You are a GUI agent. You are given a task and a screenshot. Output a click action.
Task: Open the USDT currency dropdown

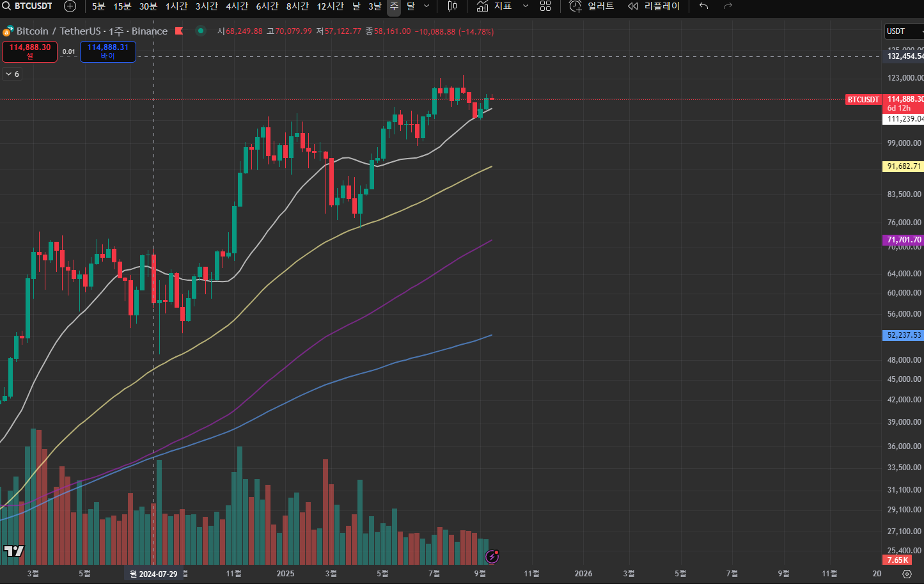click(904, 31)
